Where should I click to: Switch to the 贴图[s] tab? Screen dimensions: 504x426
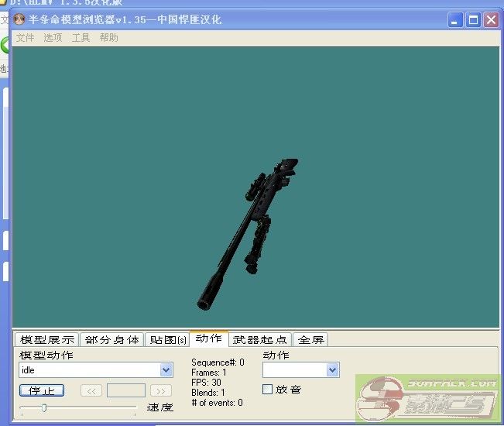click(167, 339)
